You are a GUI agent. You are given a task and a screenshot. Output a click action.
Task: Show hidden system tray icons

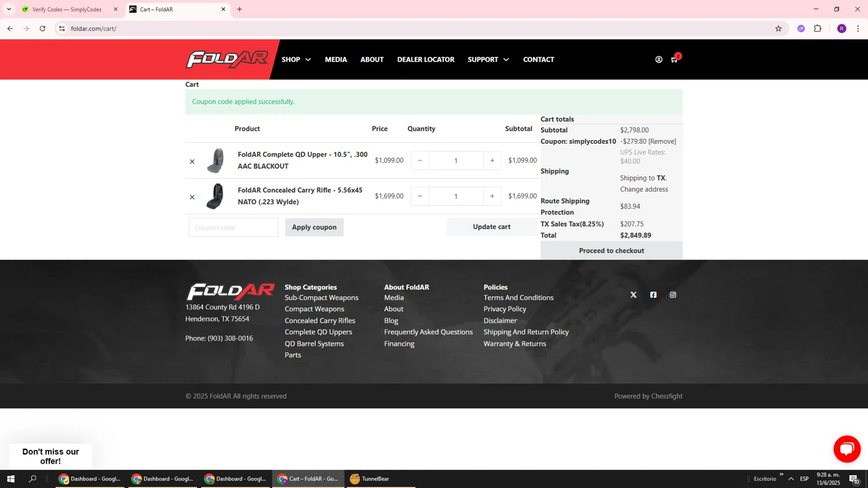pos(791,479)
